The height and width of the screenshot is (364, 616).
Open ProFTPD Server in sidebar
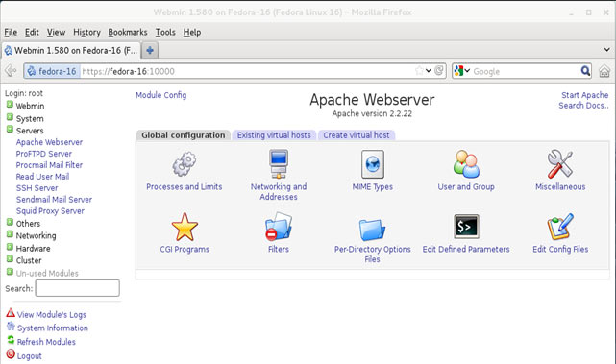point(43,154)
